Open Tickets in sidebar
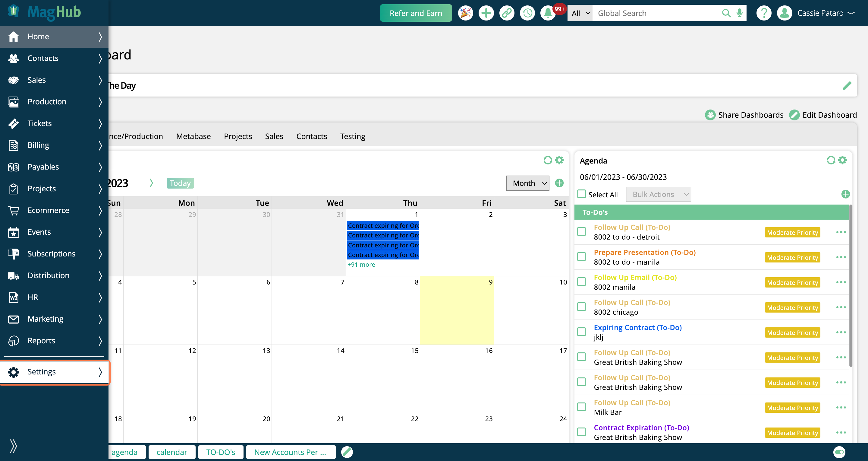This screenshot has height=461, width=868. (x=54, y=123)
